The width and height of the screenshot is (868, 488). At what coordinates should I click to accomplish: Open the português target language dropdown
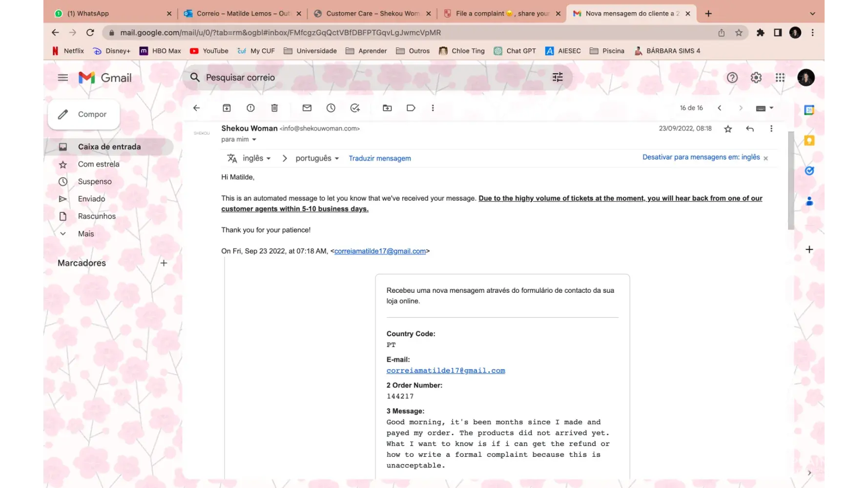point(317,158)
